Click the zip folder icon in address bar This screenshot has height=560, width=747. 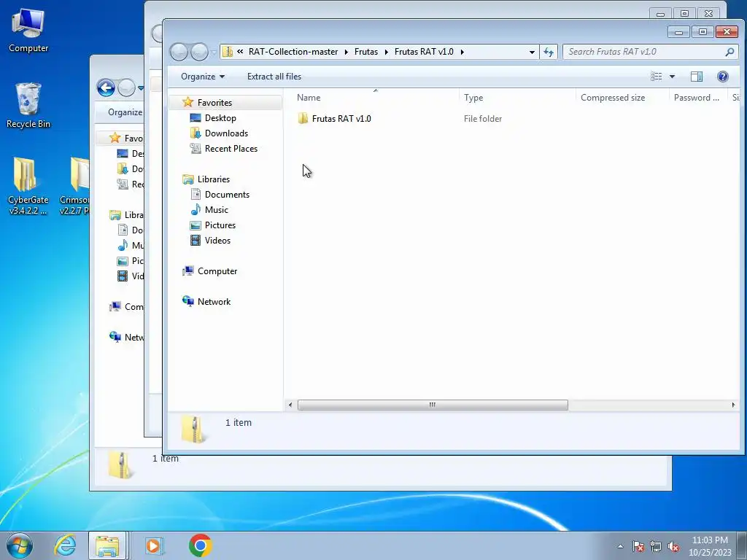point(228,52)
